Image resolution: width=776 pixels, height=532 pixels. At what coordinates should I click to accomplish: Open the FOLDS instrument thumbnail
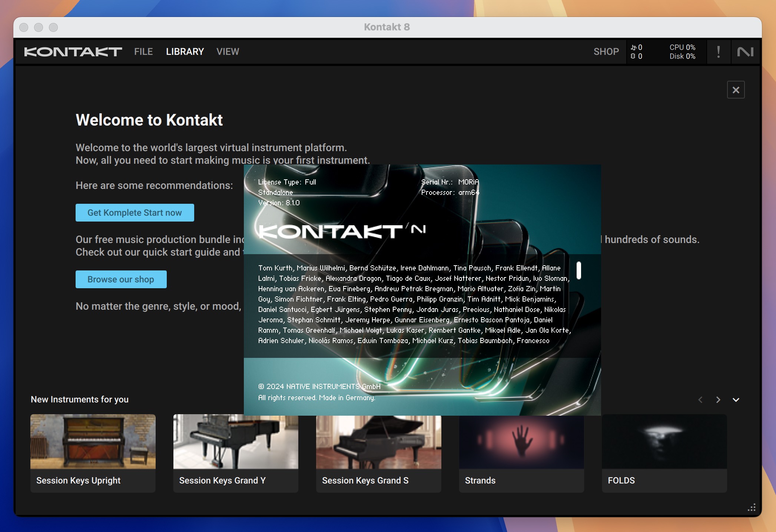pos(664,442)
